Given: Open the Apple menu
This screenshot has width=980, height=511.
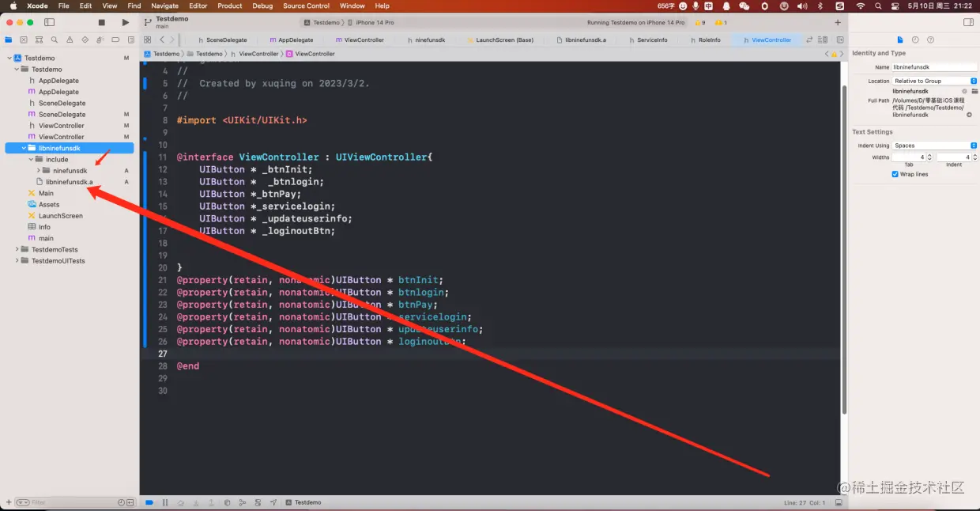Looking at the screenshot, I should [13, 6].
